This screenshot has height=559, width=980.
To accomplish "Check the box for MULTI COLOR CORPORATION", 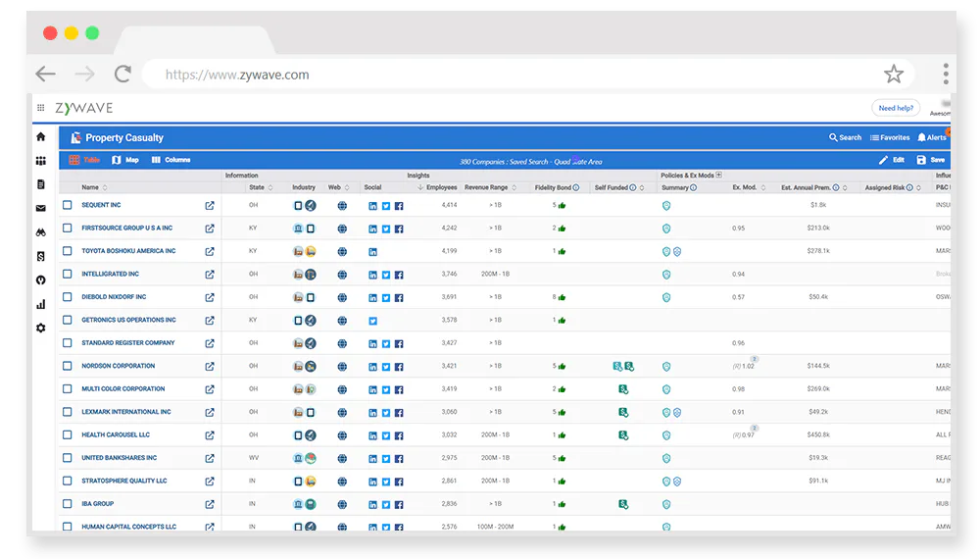I will 68,389.
